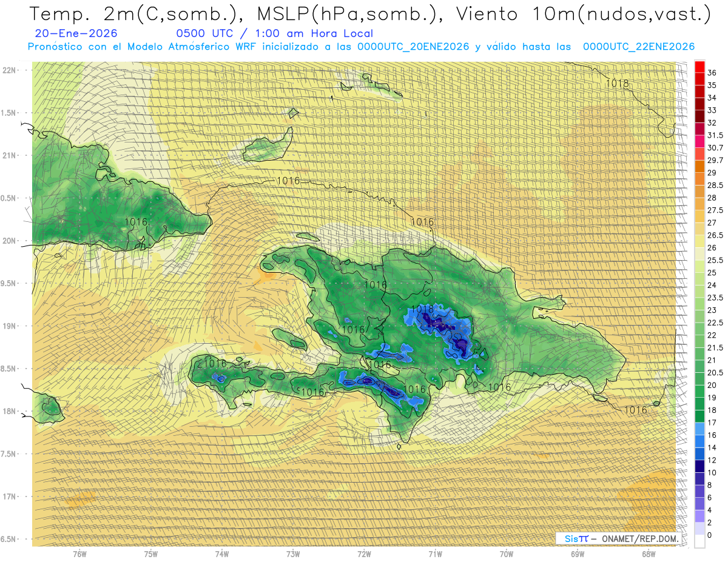728x562 pixels.
Task: Click the '30.7' colorbar value
Action: [x=715, y=147]
